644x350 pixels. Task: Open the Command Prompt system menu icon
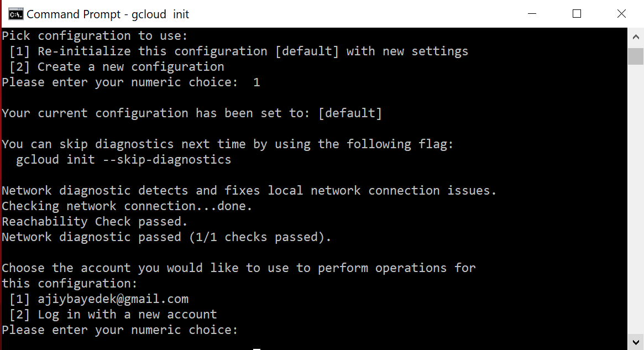click(x=15, y=14)
